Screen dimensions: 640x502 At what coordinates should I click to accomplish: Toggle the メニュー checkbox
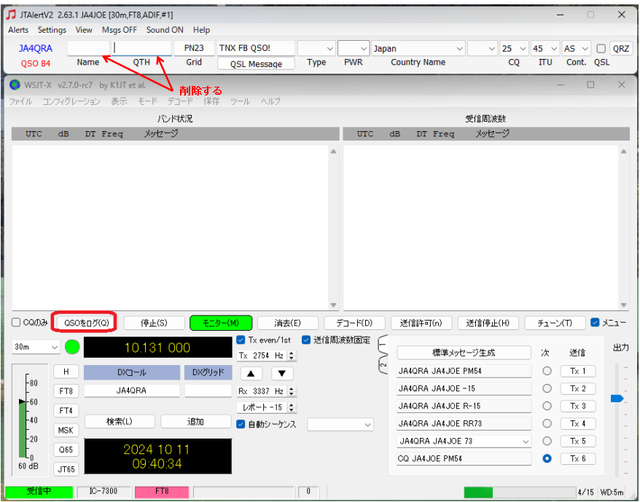click(595, 322)
